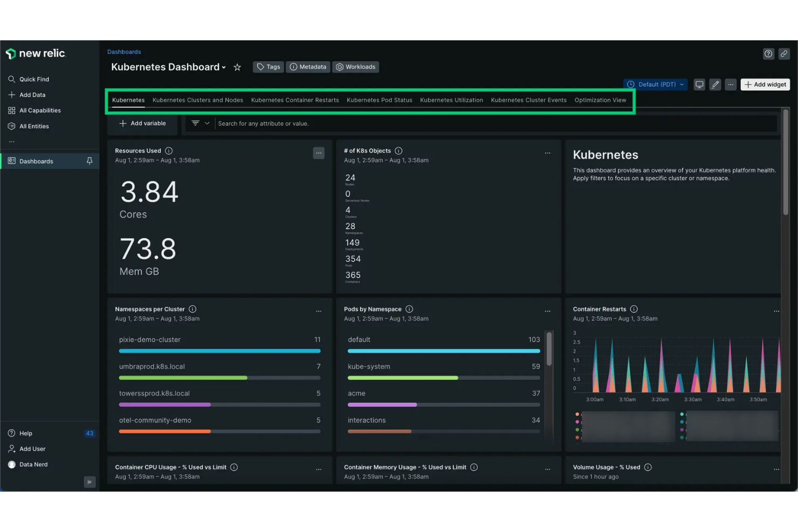The height and width of the screenshot is (532, 798).
Task: Click the main dashboard vertical scrollbar
Action: click(786, 162)
